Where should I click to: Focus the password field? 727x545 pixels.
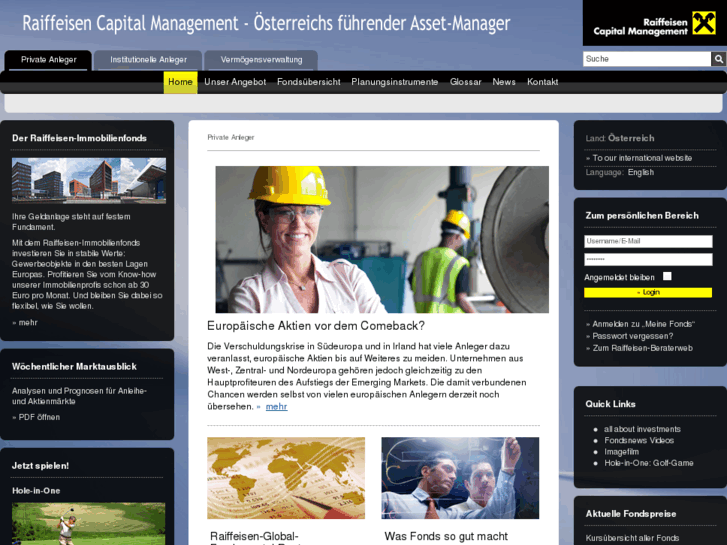648,259
